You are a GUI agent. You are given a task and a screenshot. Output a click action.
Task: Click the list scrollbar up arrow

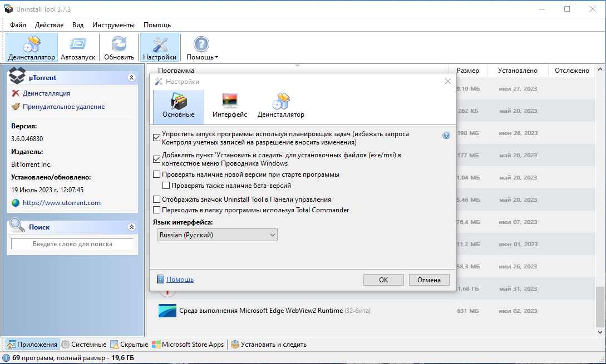(x=600, y=69)
